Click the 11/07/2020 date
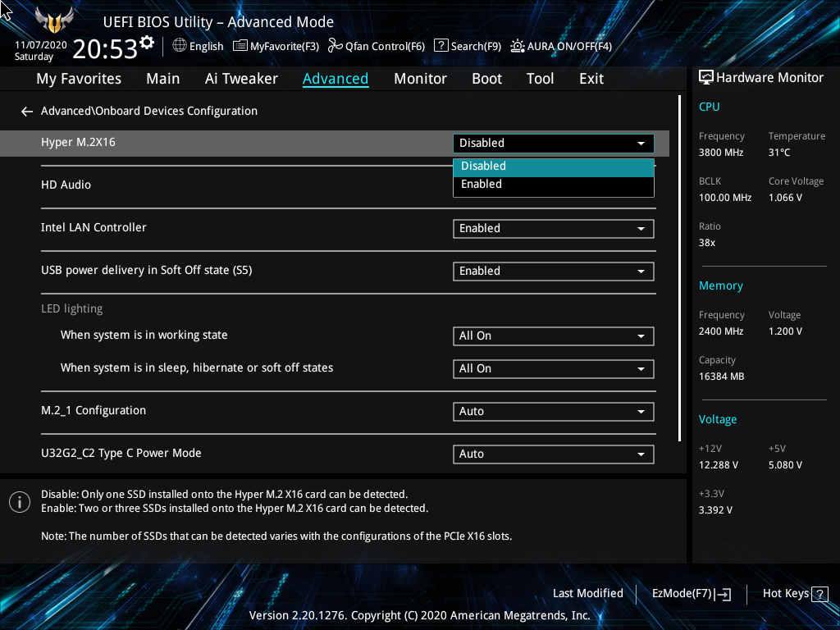This screenshot has width=840, height=630. coord(41,45)
